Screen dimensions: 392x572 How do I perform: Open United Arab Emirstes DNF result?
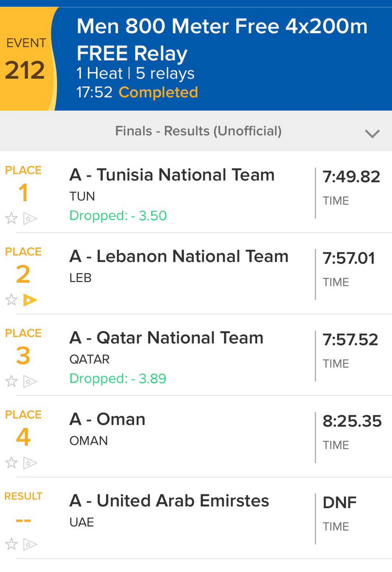click(x=340, y=502)
